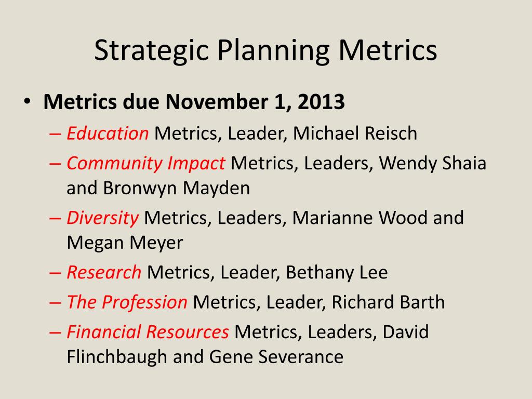Click the name Bethany Lee

pos(337,272)
